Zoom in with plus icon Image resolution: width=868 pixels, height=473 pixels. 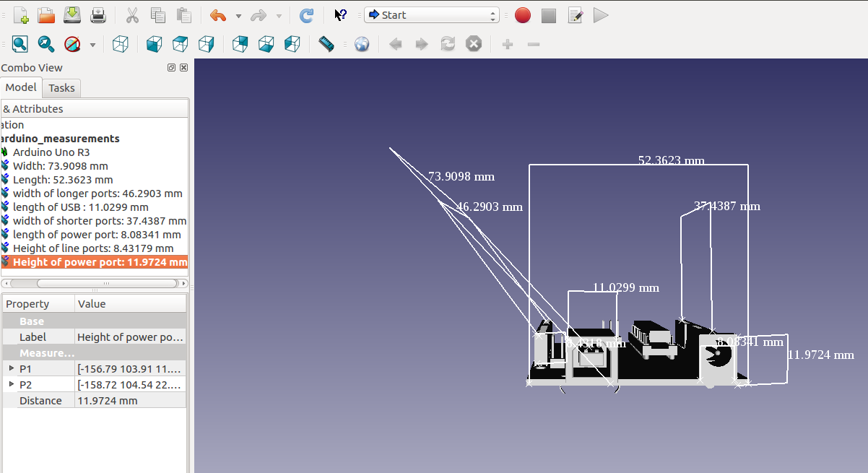(508, 44)
